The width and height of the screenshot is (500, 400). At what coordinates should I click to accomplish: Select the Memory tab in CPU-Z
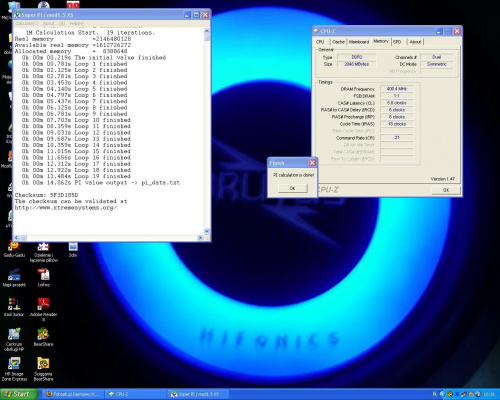tap(381, 41)
